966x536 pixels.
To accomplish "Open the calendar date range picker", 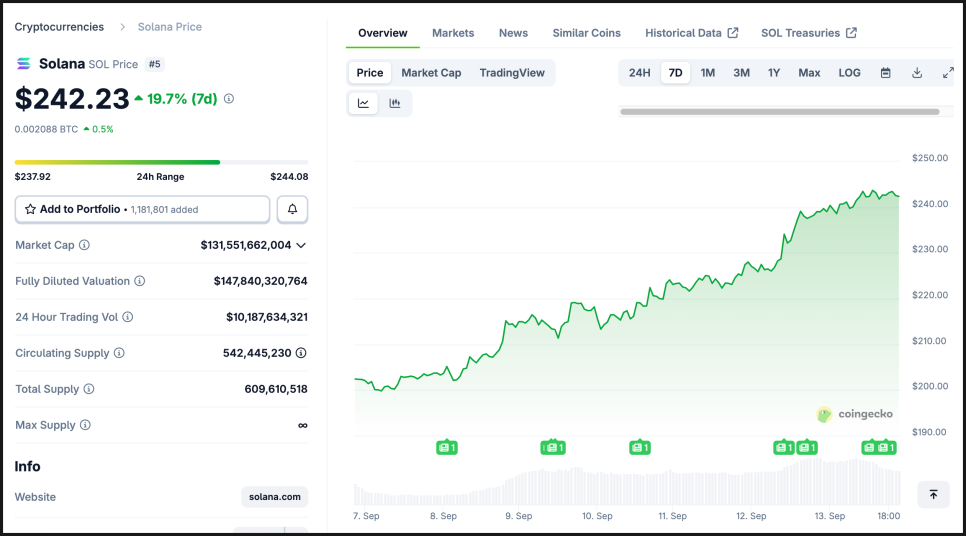I will tap(885, 73).
